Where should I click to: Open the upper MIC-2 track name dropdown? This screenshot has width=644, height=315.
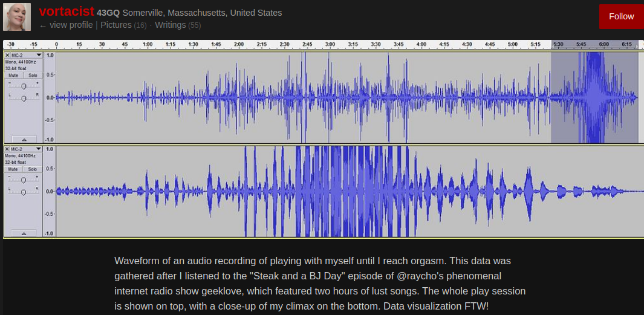39,55
